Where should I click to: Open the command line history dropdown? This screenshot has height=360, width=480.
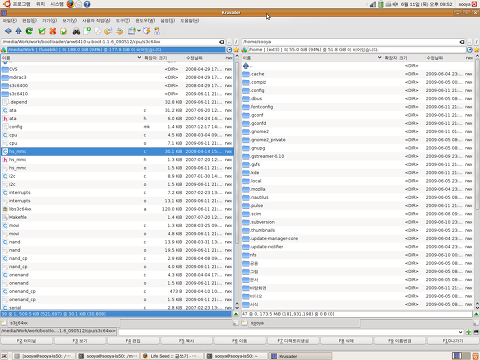(x=461, y=332)
